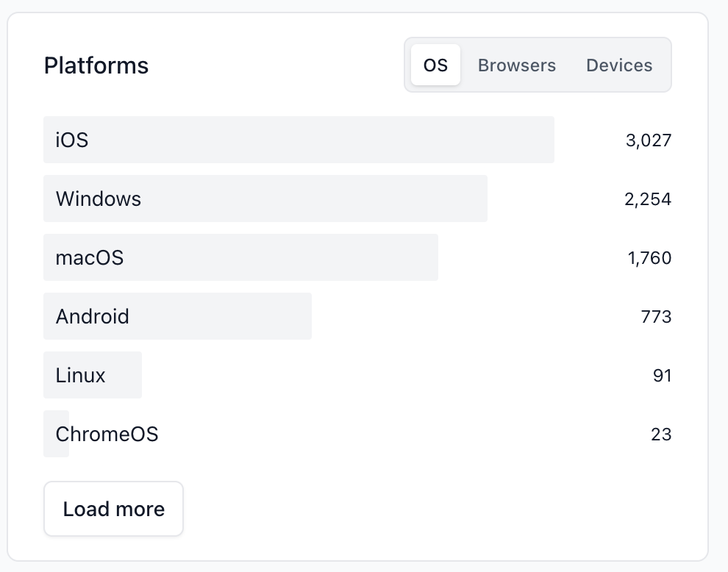Choose the macOS label in the list
This screenshot has height=572, width=728.
tap(90, 257)
